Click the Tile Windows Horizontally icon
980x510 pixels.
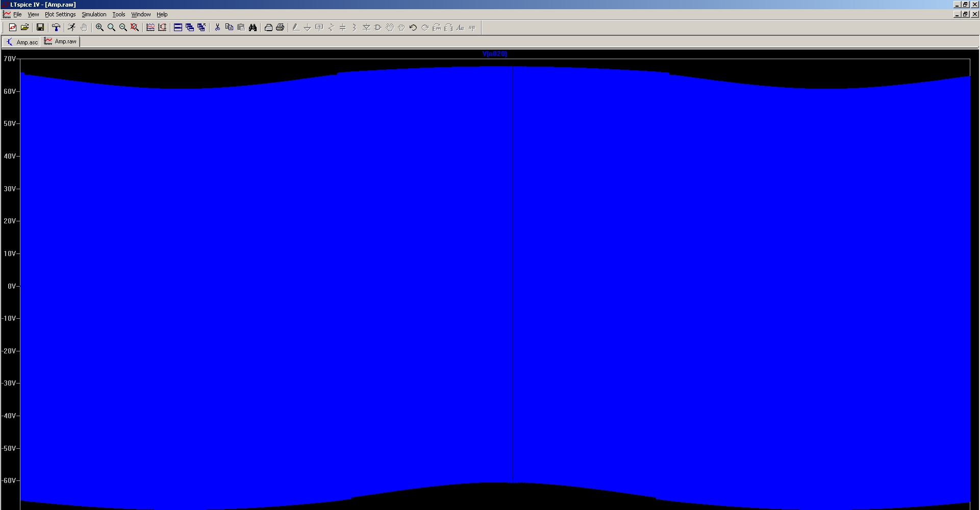[x=178, y=28]
